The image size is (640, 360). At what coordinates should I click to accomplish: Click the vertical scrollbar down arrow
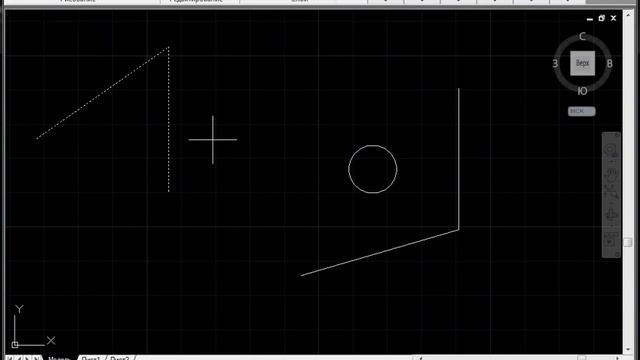tap(628, 350)
